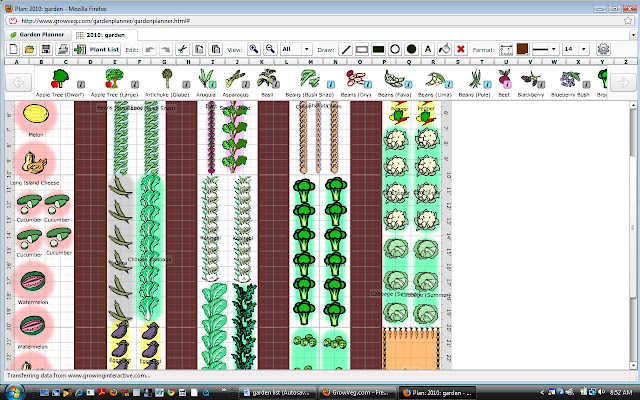
Task: Bookmark the page with the star icon
Action: point(628,21)
